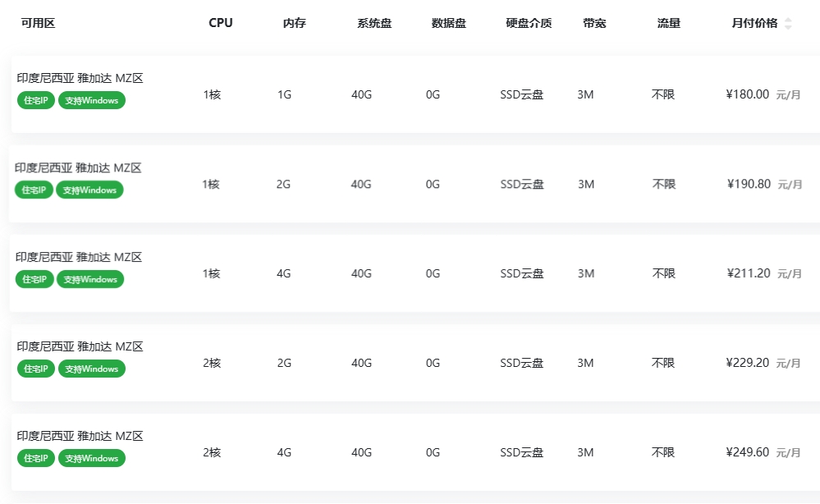Click the CPU column header
The height and width of the screenshot is (504, 820).
tap(221, 23)
